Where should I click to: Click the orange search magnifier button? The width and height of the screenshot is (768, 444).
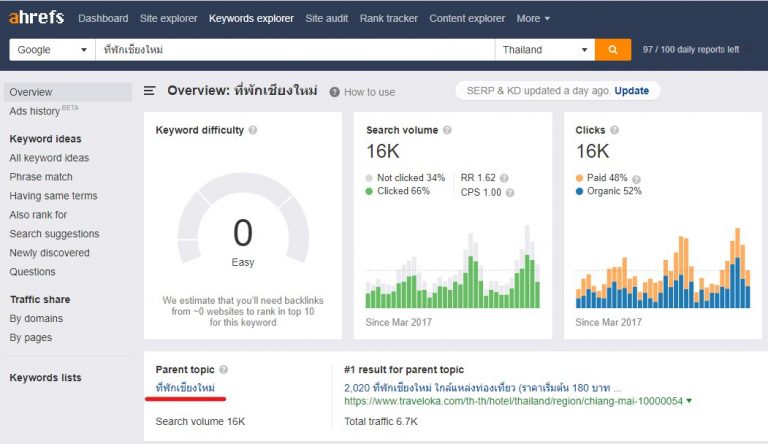click(612, 49)
